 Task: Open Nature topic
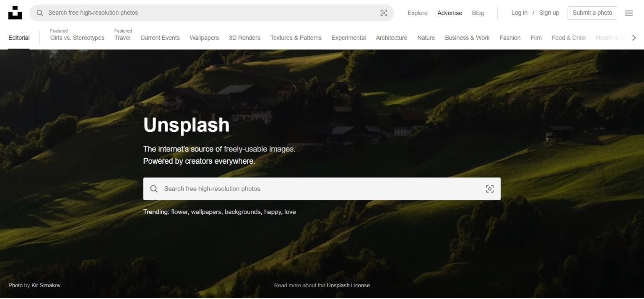click(426, 38)
